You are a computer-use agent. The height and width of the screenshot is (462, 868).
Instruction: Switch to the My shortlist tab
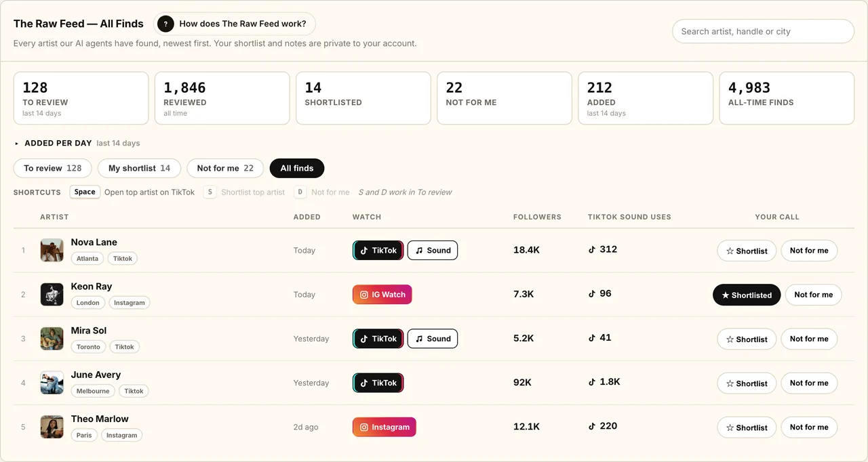(x=139, y=168)
